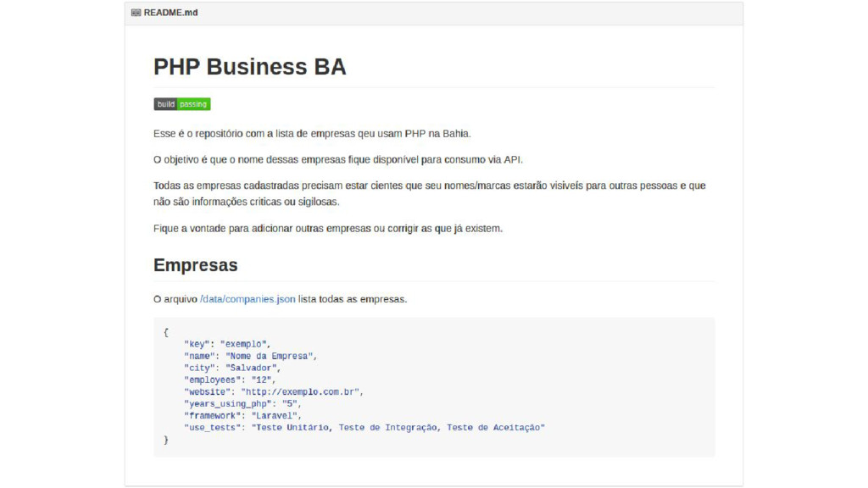Click the dark "build" badge label
868x488 pixels.
click(x=165, y=104)
